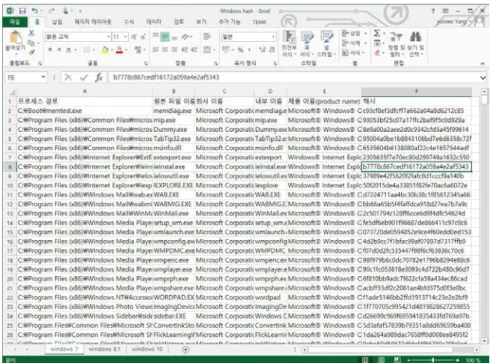
Task: Toggle underline formatting
Action: click(68, 50)
